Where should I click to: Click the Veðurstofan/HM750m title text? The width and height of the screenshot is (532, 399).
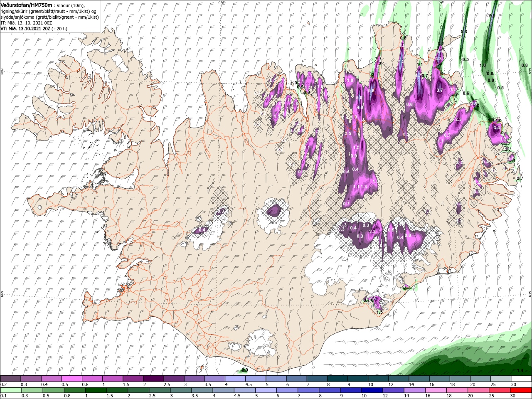26,5
